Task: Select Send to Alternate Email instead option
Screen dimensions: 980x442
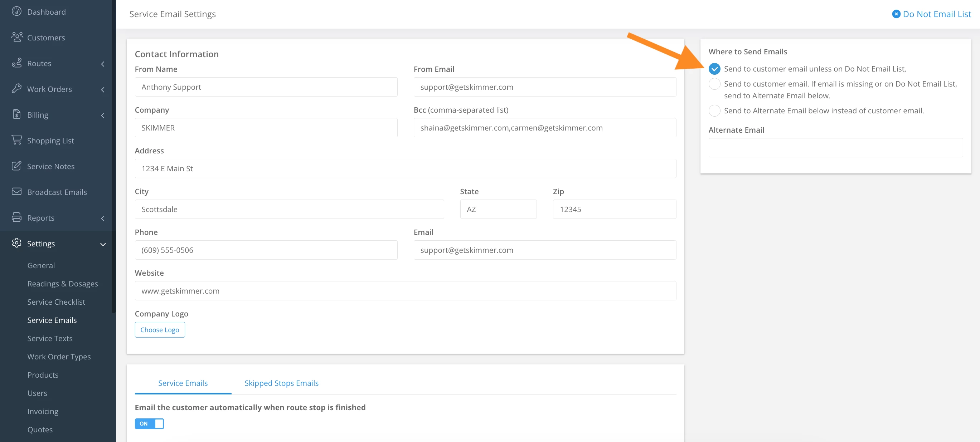Action: click(714, 111)
